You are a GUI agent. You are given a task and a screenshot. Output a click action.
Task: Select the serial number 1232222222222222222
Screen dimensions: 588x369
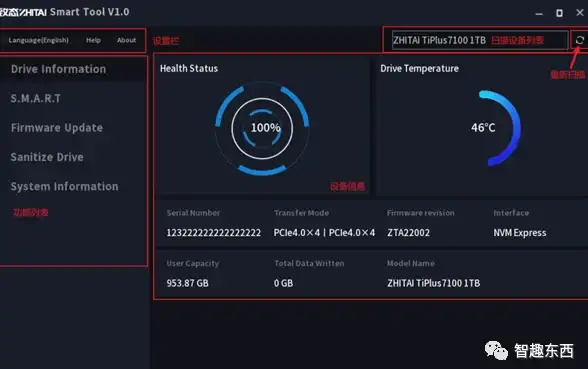(x=214, y=233)
